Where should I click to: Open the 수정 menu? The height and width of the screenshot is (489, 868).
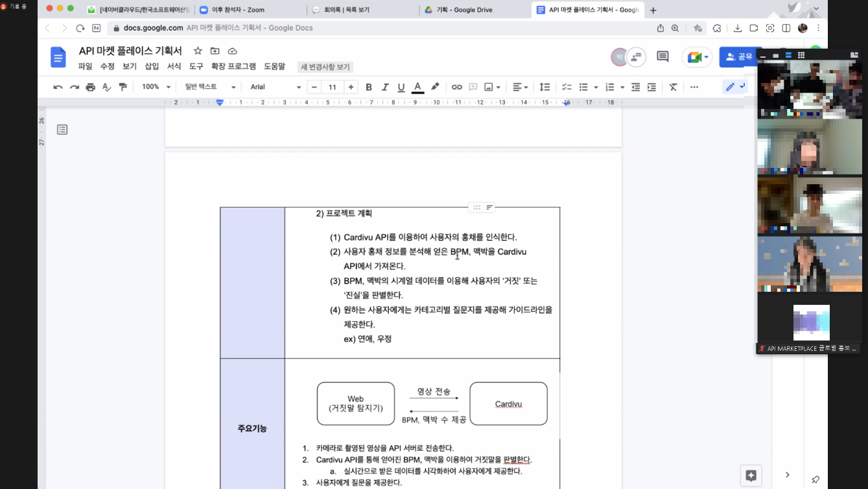click(107, 66)
